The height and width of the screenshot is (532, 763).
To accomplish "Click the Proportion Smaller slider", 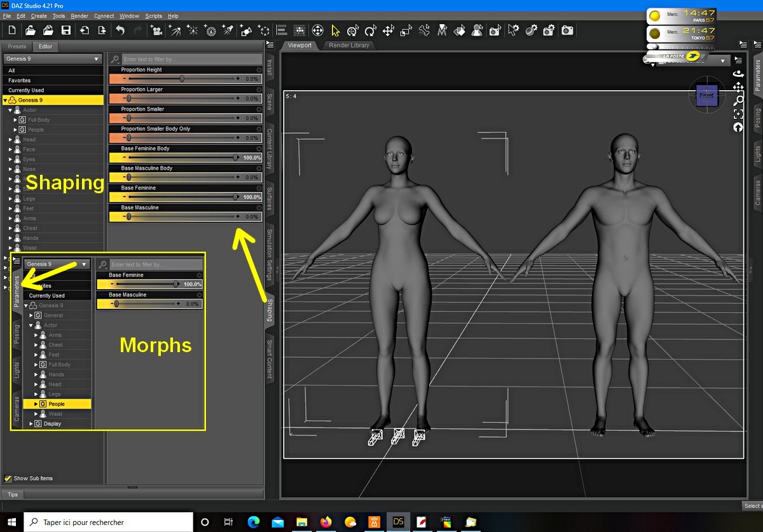I will click(x=185, y=118).
